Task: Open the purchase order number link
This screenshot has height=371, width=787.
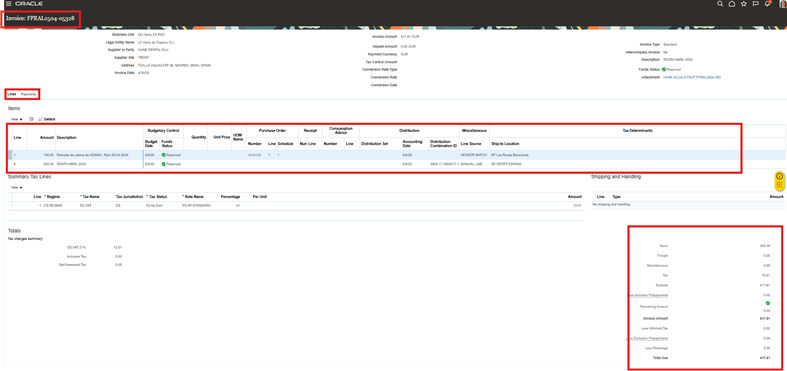Action: 254,155
